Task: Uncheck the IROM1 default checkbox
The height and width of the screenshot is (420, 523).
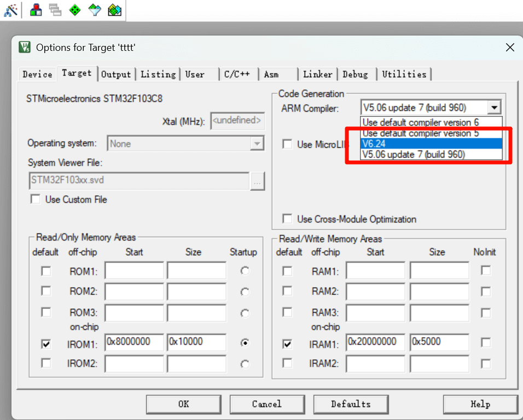Action: click(x=47, y=344)
